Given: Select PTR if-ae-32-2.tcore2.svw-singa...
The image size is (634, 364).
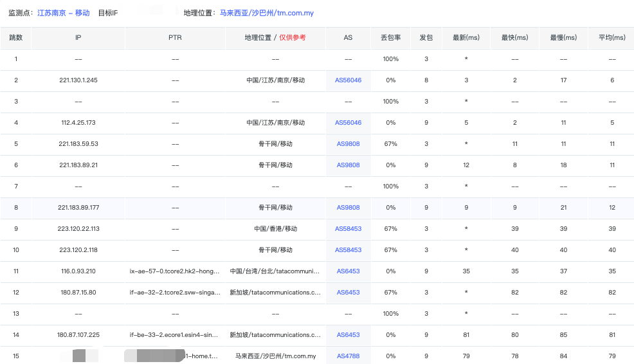Looking at the screenshot, I should click(175, 293).
